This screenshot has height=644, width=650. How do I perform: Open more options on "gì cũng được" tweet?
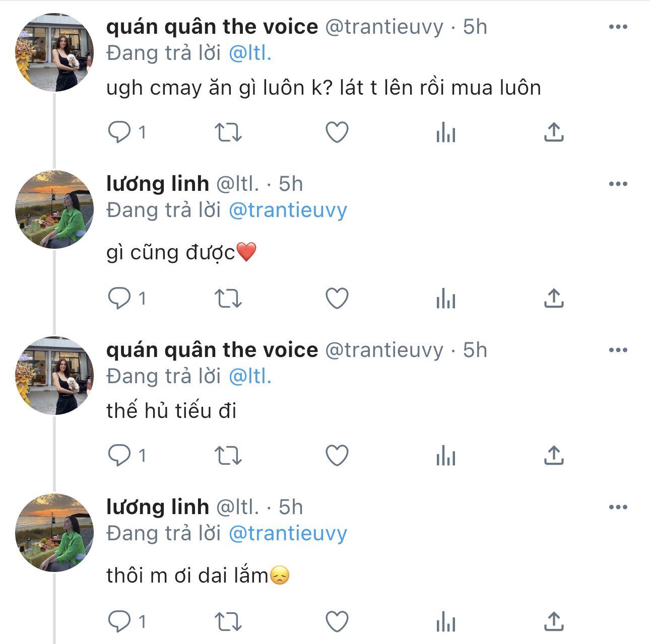[x=618, y=184]
